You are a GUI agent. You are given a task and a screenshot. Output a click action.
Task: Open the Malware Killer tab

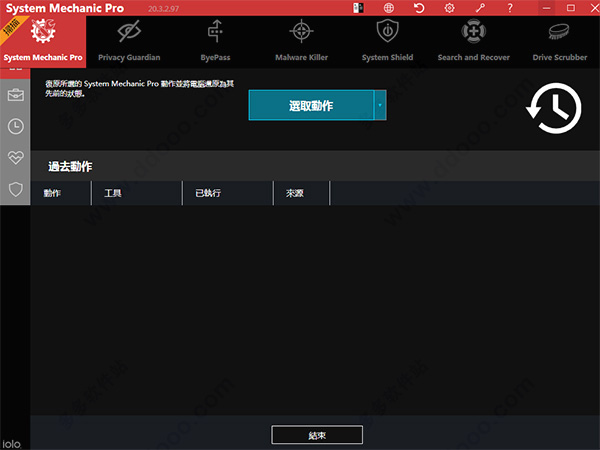point(301,42)
